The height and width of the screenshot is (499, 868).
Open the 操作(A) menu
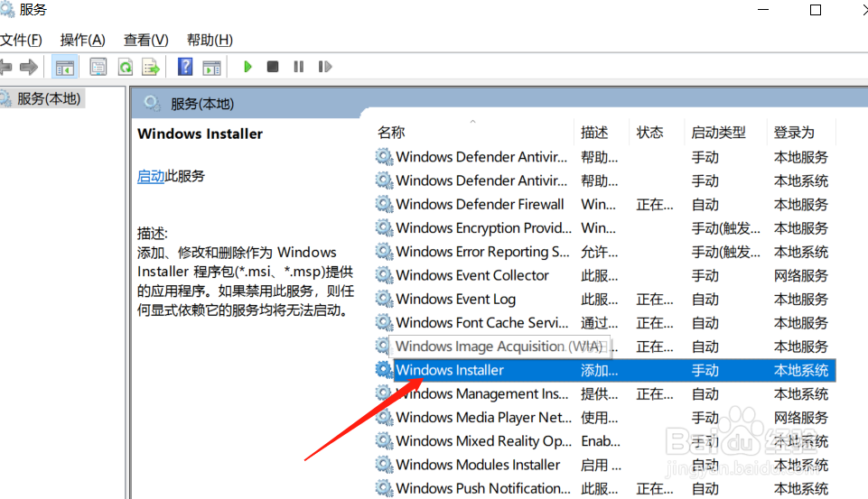point(82,41)
